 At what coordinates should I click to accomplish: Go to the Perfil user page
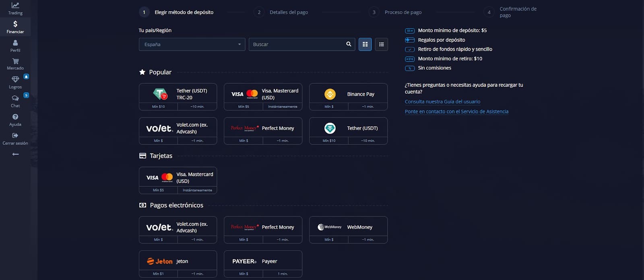tap(15, 46)
